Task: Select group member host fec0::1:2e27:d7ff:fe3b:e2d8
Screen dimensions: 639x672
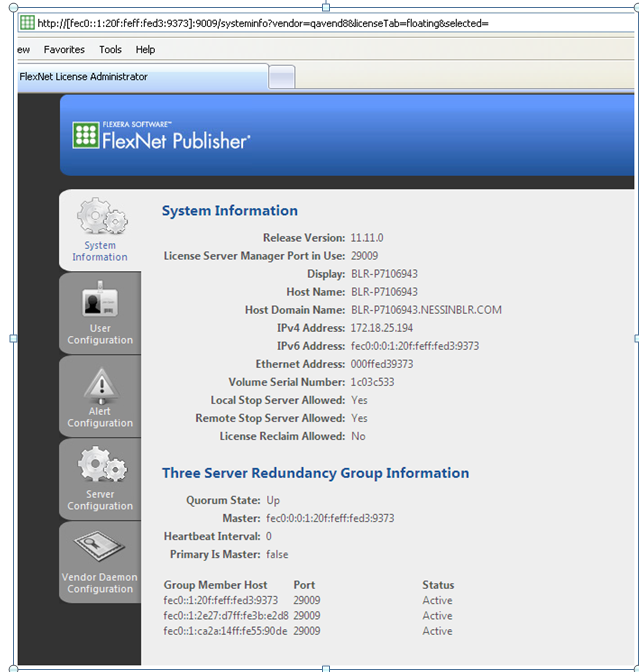Action: click(x=225, y=616)
